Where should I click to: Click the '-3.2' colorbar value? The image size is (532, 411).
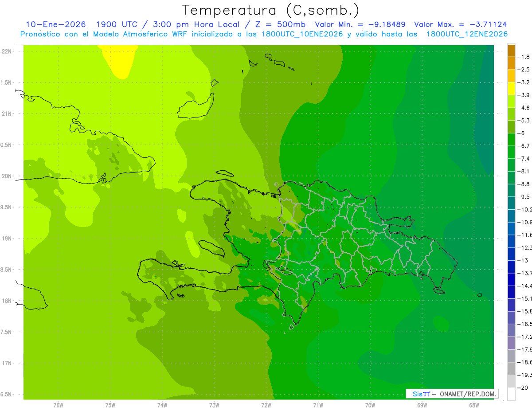(524, 82)
